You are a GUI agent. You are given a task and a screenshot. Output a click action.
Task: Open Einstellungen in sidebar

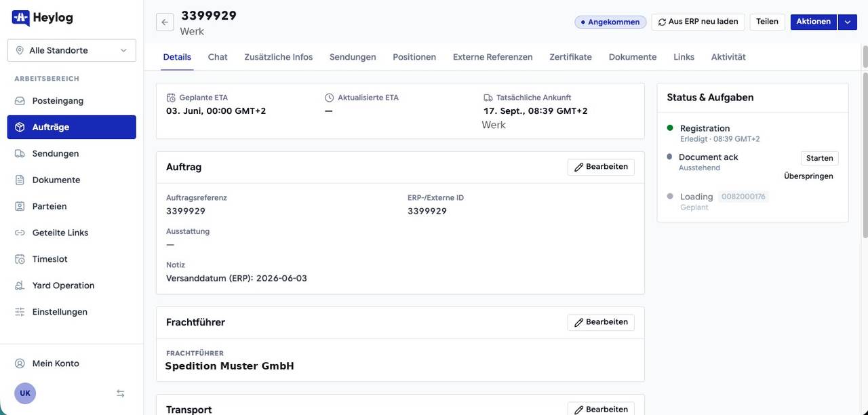click(72, 312)
